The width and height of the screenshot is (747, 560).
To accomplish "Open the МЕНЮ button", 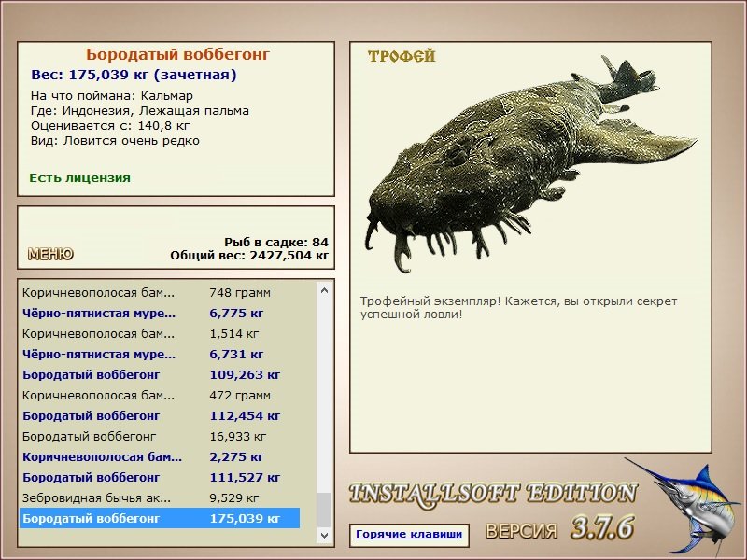I will (50, 254).
